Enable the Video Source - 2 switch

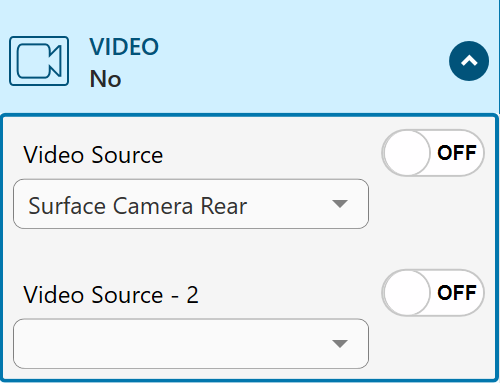click(x=433, y=293)
